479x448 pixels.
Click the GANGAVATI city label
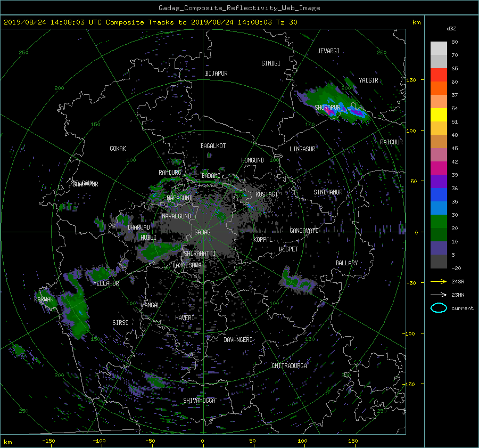click(x=304, y=231)
